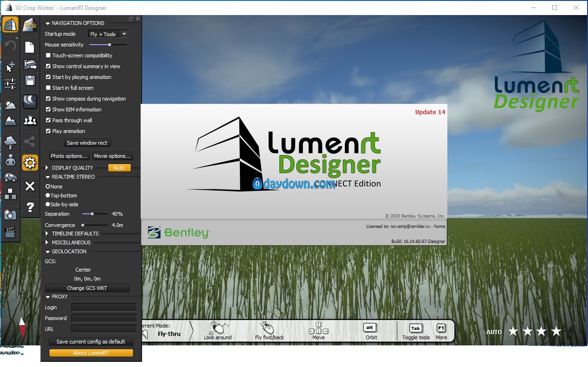The image size is (588, 367).
Task: Open the sky and clouds tool
Action: coord(10,104)
